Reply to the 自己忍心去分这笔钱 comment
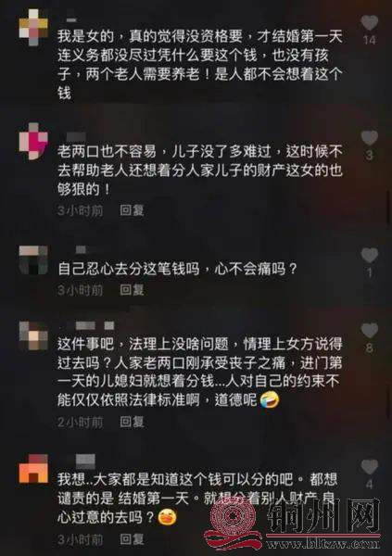Image resolution: width=392 pixels, height=556 pixels. 132,290
